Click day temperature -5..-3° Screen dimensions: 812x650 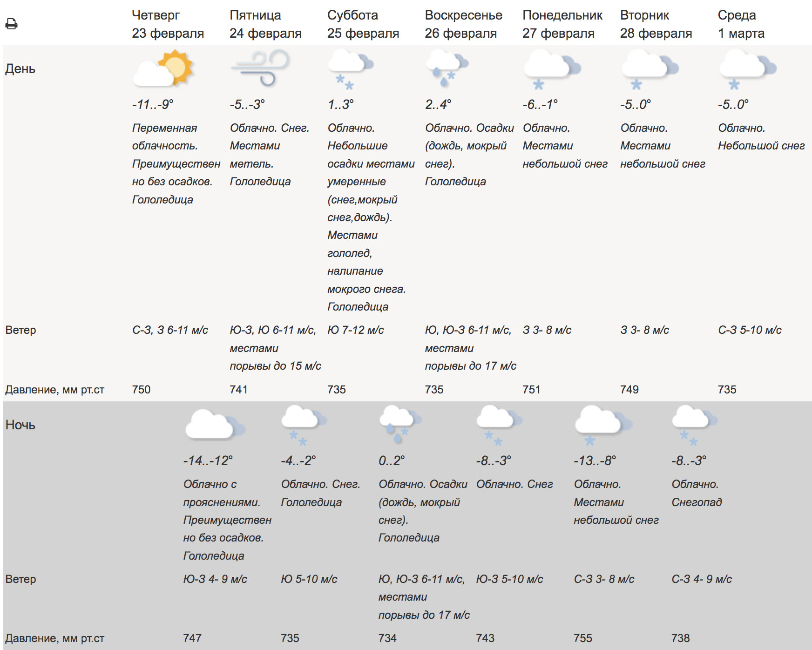coord(247,104)
